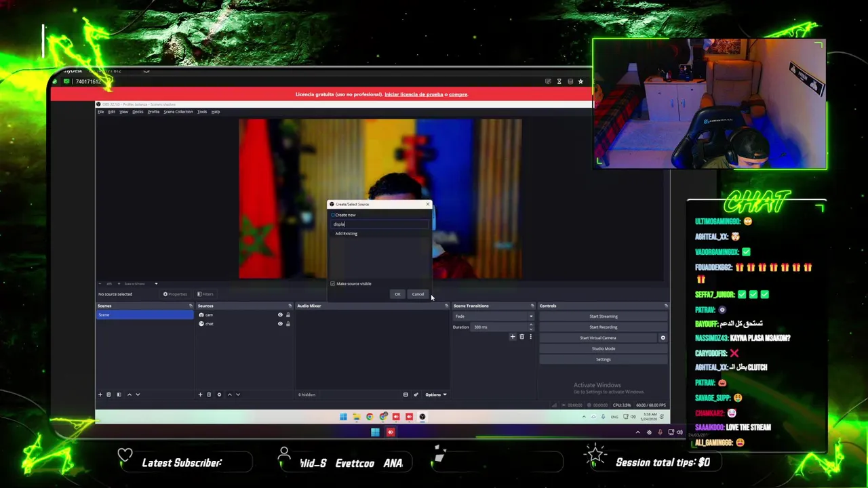
Task: Undock the Audio Mixer panel
Action: [x=446, y=306]
